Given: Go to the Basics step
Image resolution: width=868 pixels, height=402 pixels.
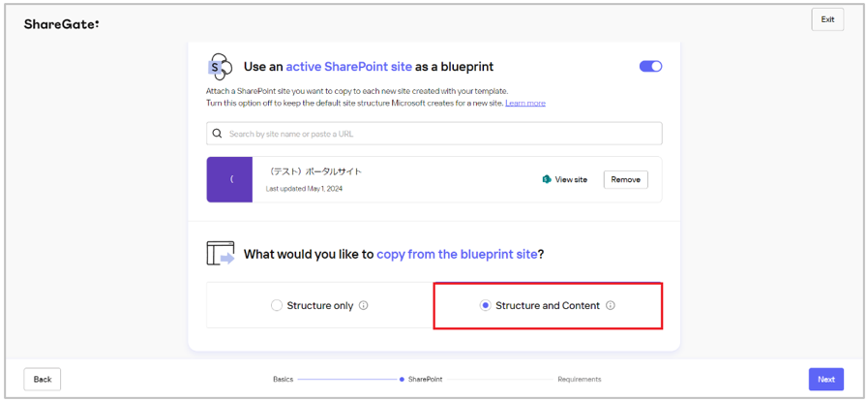Looking at the screenshot, I should click(283, 380).
